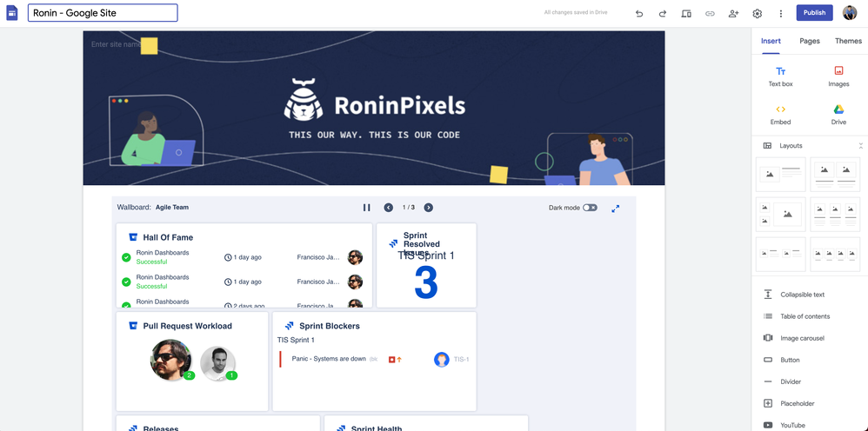Choose the three-image column layout
Screen dimensions: 868x431
point(835,215)
